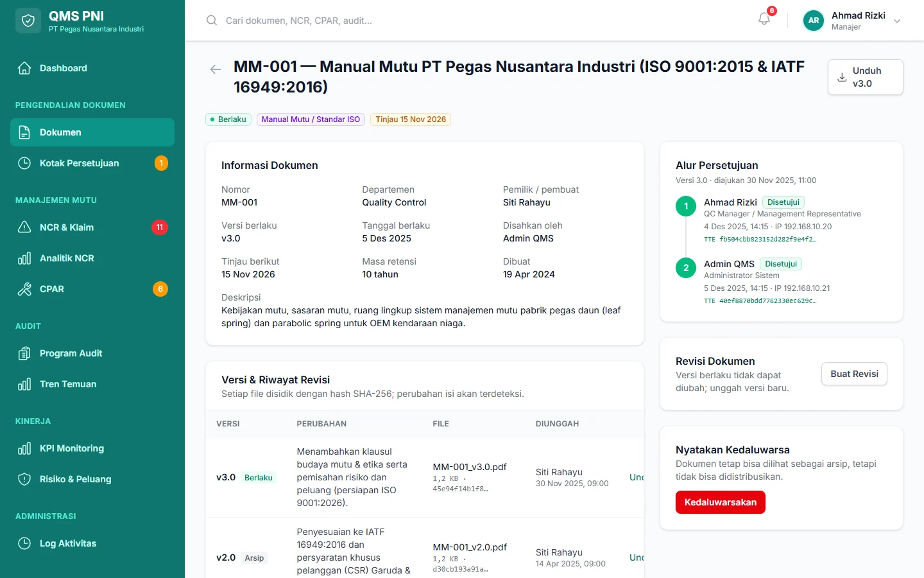The height and width of the screenshot is (578, 924).
Task: Click the QMS PNI shield logo
Action: click(28, 21)
